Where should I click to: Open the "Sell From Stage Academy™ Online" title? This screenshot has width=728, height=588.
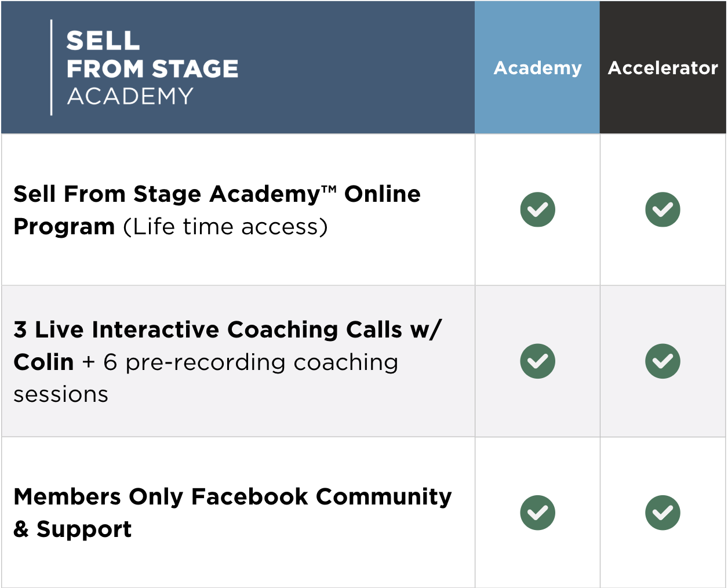(x=217, y=194)
